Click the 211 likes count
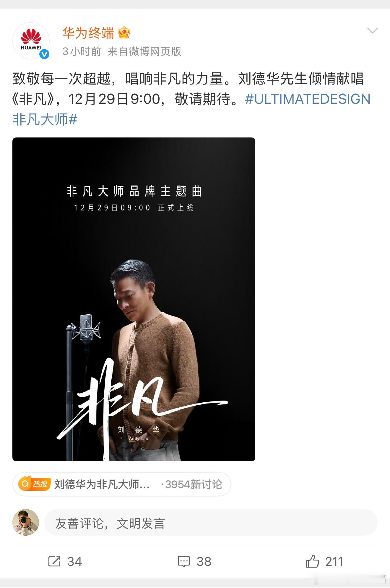 pyautogui.click(x=334, y=561)
